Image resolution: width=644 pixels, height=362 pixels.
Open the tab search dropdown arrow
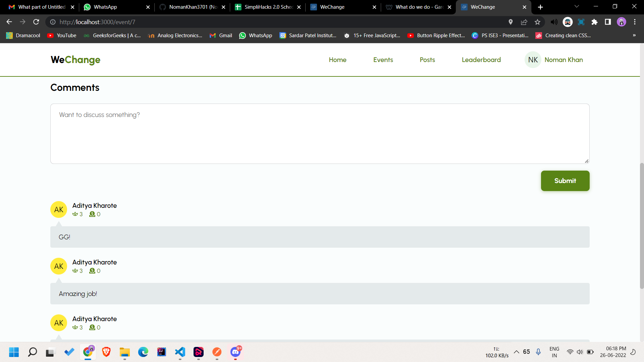[577, 6]
